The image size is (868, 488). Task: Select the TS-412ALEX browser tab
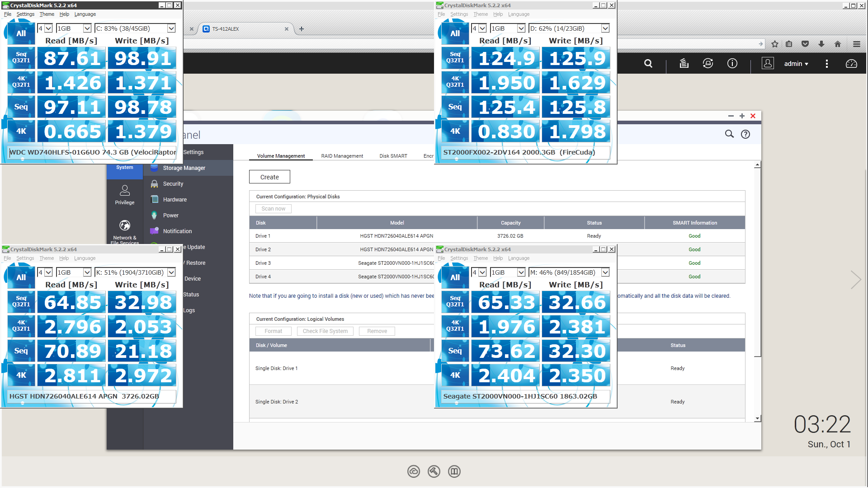[x=246, y=29]
